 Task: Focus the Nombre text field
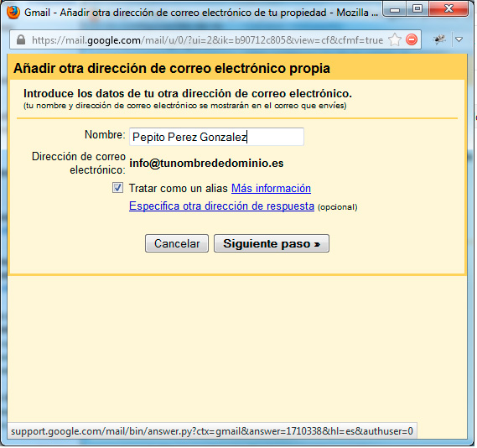pyautogui.click(x=216, y=137)
